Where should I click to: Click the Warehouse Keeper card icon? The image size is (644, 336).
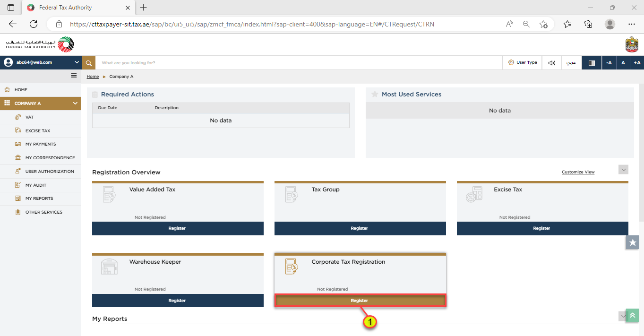109,267
